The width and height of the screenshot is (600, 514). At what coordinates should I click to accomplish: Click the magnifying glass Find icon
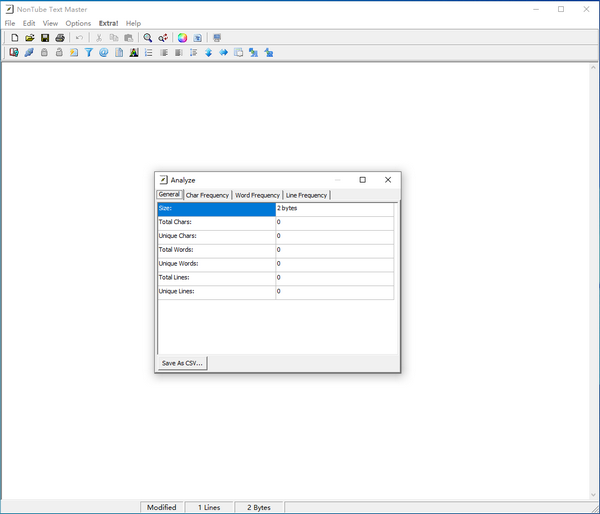(x=148, y=38)
